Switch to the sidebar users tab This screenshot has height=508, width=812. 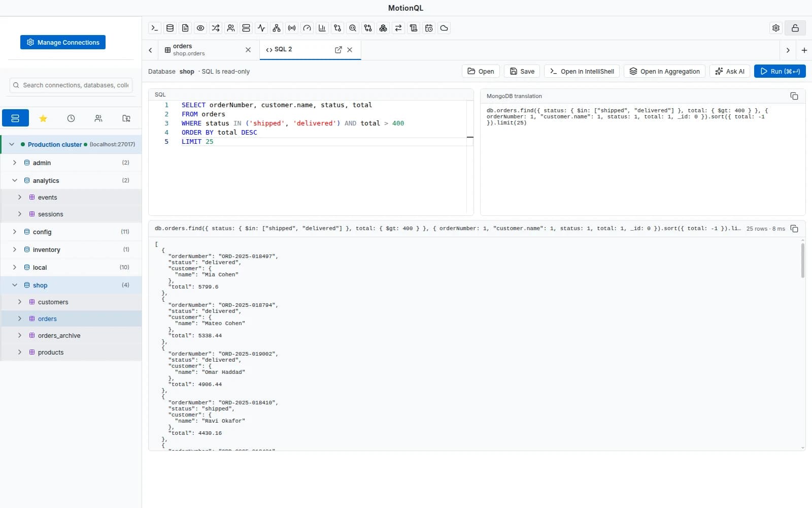click(x=98, y=118)
